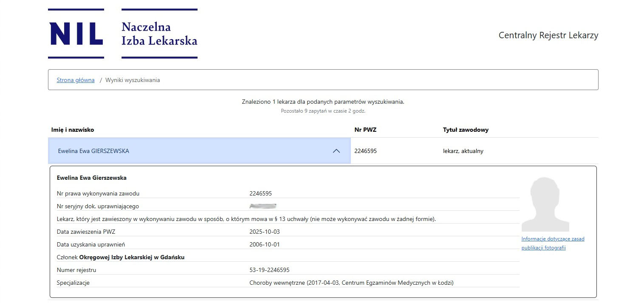Click the Choroby wewnętrzne specialization entry
The width and height of the screenshot is (644, 303).
click(x=351, y=283)
